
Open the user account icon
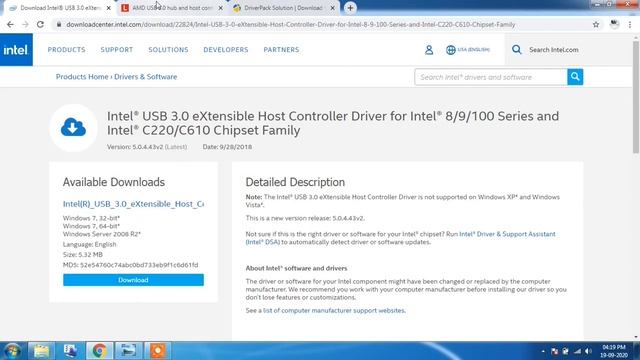(429, 50)
